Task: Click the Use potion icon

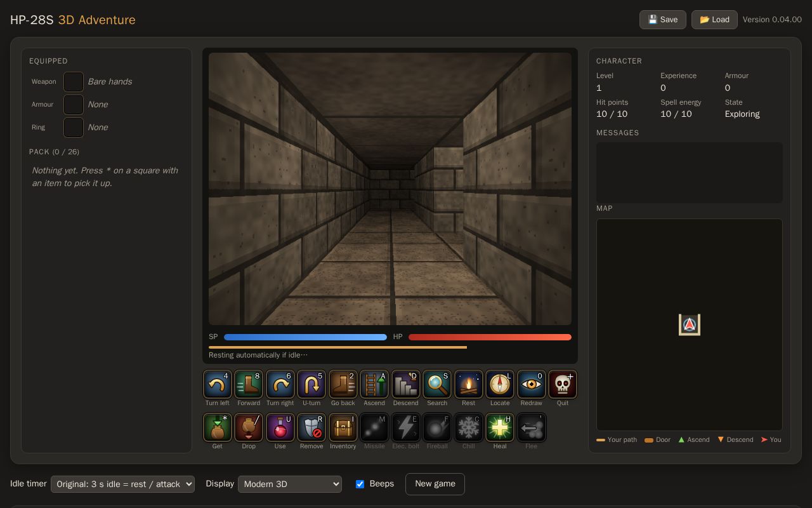Action: click(280, 427)
